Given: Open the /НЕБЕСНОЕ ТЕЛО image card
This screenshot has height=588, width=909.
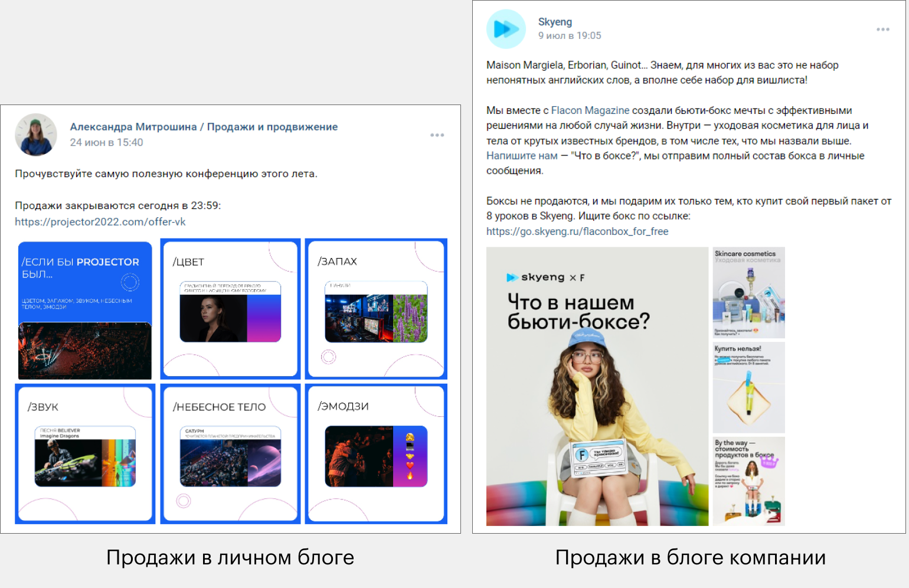Looking at the screenshot, I should tap(230, 454).
